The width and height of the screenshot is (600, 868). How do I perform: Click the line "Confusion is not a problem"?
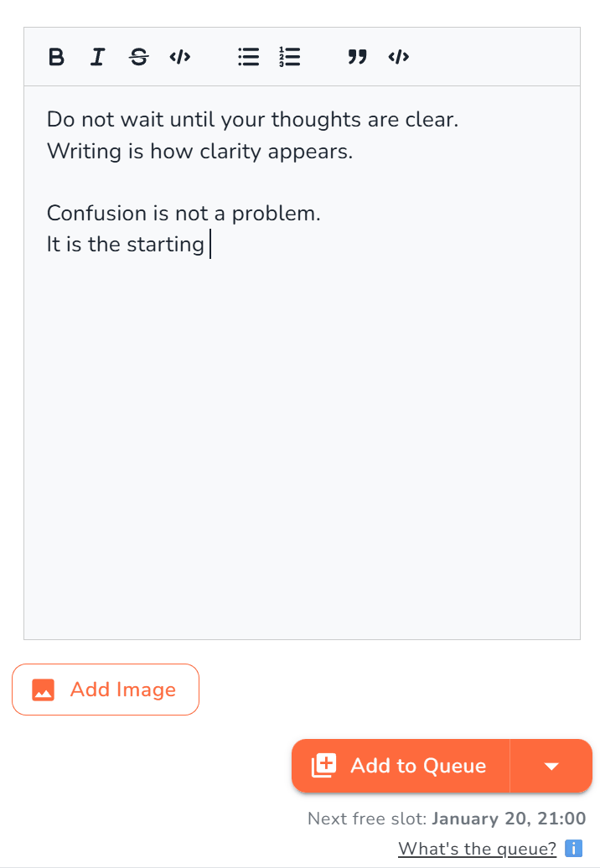(x=183, y=213)
